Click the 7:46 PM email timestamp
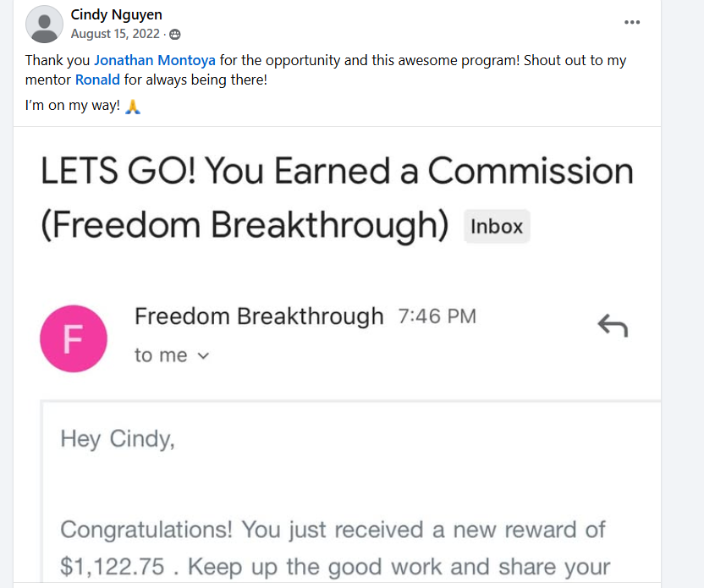The height and width of the screenshot is (588, 704). (437, 317)
